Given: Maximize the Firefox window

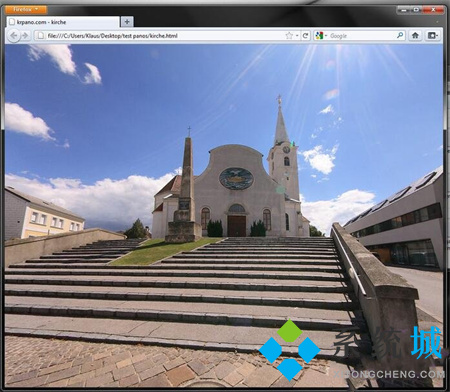Looking at the screenshot, I should (416, 10).
